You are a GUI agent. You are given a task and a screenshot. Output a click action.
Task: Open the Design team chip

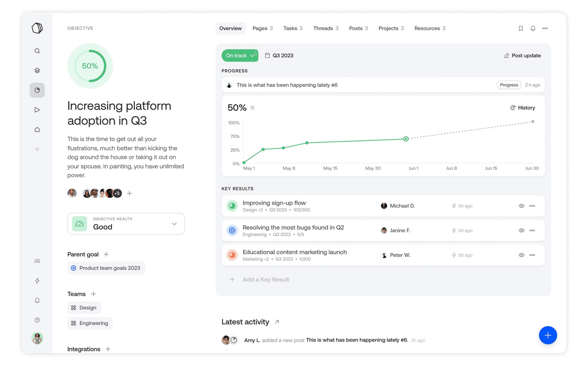coord(84,308)
